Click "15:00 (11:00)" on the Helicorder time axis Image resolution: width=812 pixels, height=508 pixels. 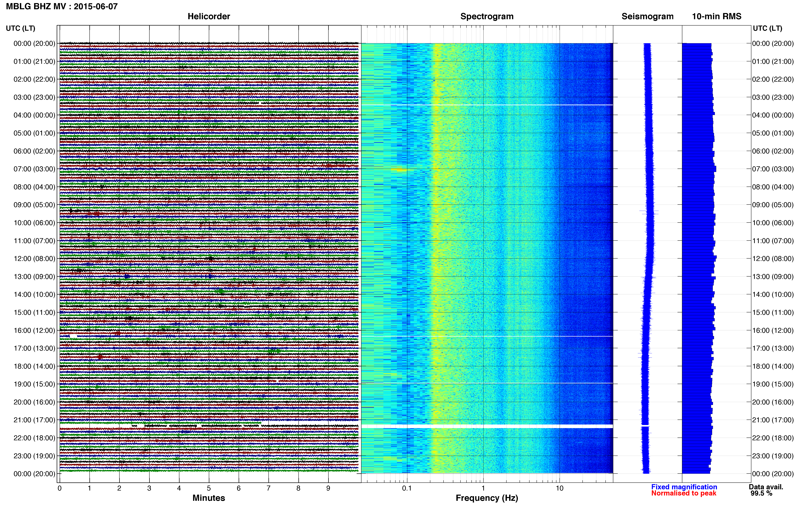[x=34, y=312]
